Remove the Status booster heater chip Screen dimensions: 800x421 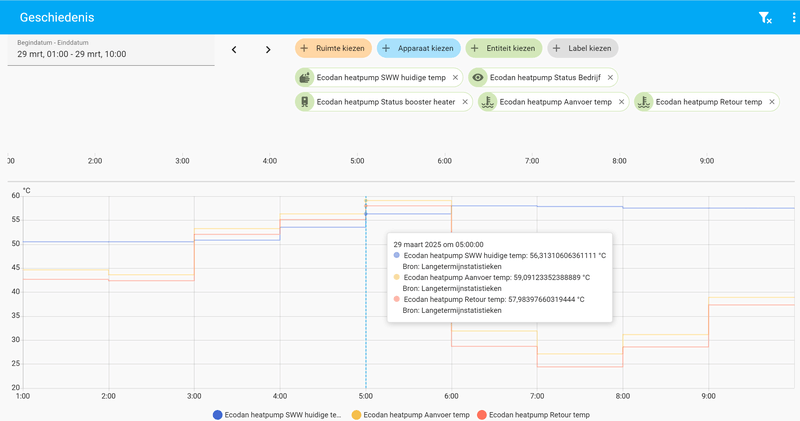pos(465,102)
